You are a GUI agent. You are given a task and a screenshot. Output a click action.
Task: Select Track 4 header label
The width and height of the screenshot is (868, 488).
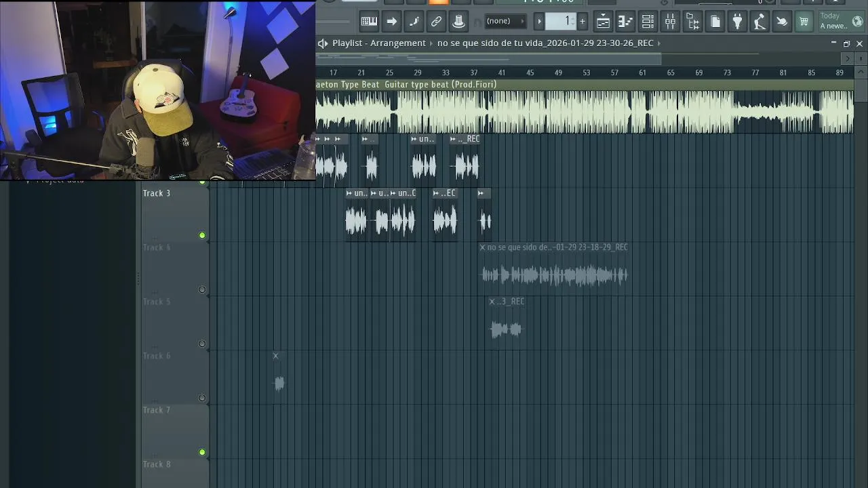[157, 247]
